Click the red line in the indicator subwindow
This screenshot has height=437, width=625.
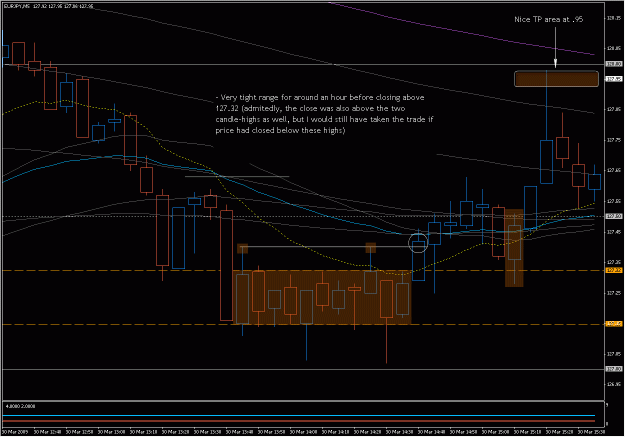pyautogui.click(x=299, y=421)
